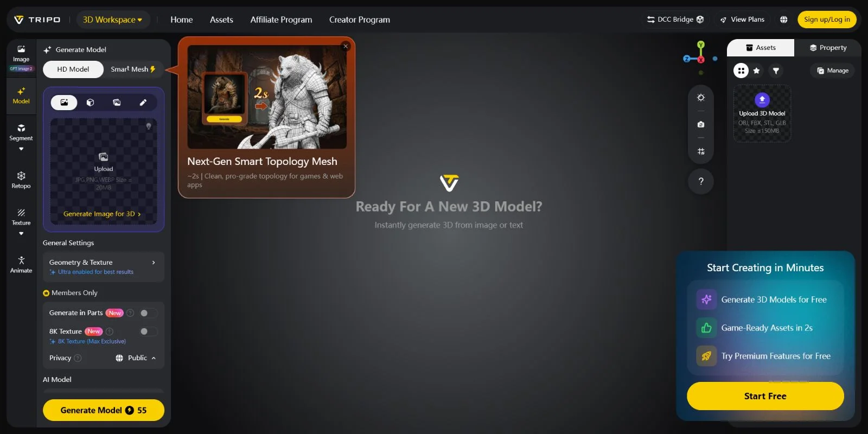Open the viewport lighting settings icon
The width and height of the screenshot is (868, 434).
(x=701, y=98)
